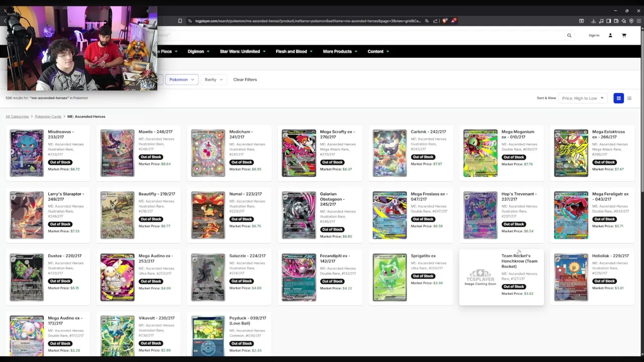644x362 pixels.
Task: Click the Misdreavus Out of Stock badge
Action: [x=60, y=162]
